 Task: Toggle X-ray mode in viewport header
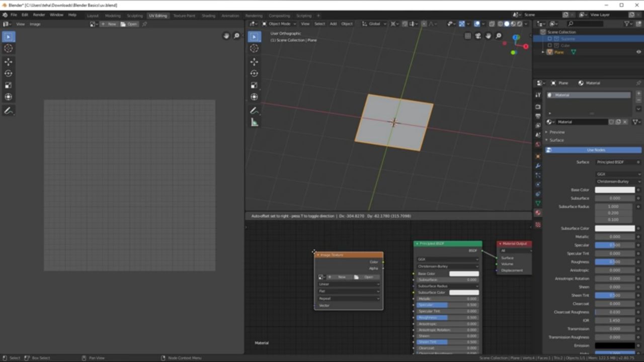point(492,24)
